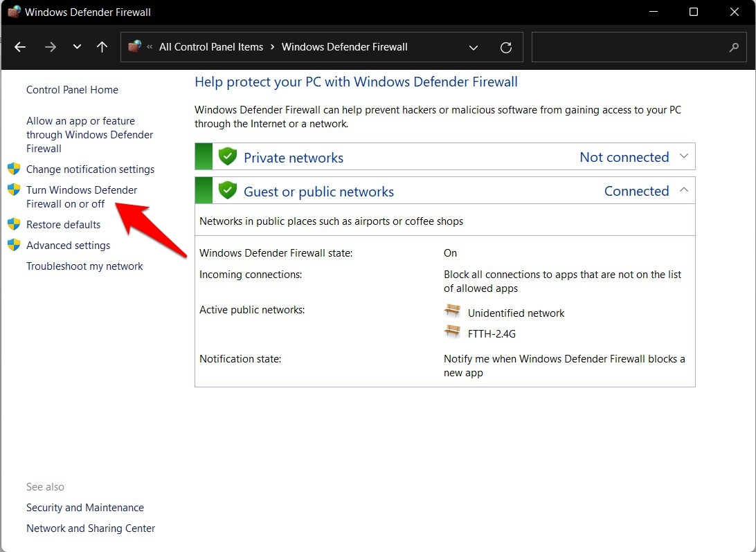Click the bench icon for Unidentified network

pos(452,311)
